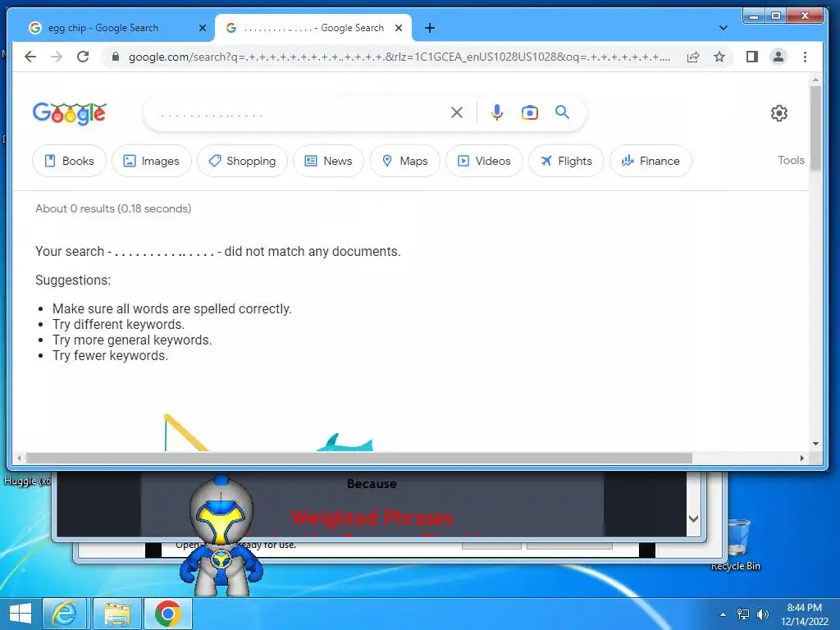Show hidden system tray icons
The width and height of the screenshot is (840, 630).
click(723, 614)
